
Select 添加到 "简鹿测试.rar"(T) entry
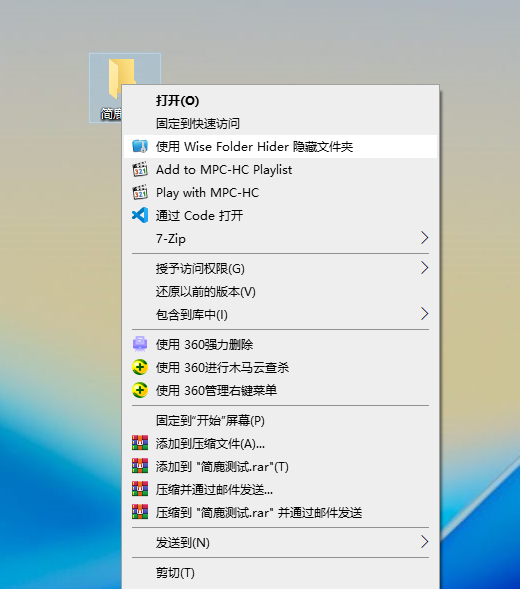281,467
